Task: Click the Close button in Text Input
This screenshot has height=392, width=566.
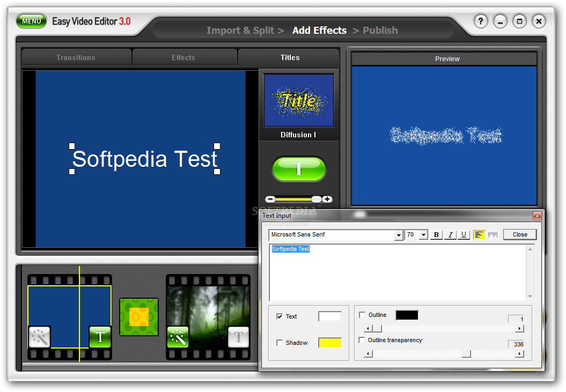Action: pyautogui.click(x=520, y=235)
